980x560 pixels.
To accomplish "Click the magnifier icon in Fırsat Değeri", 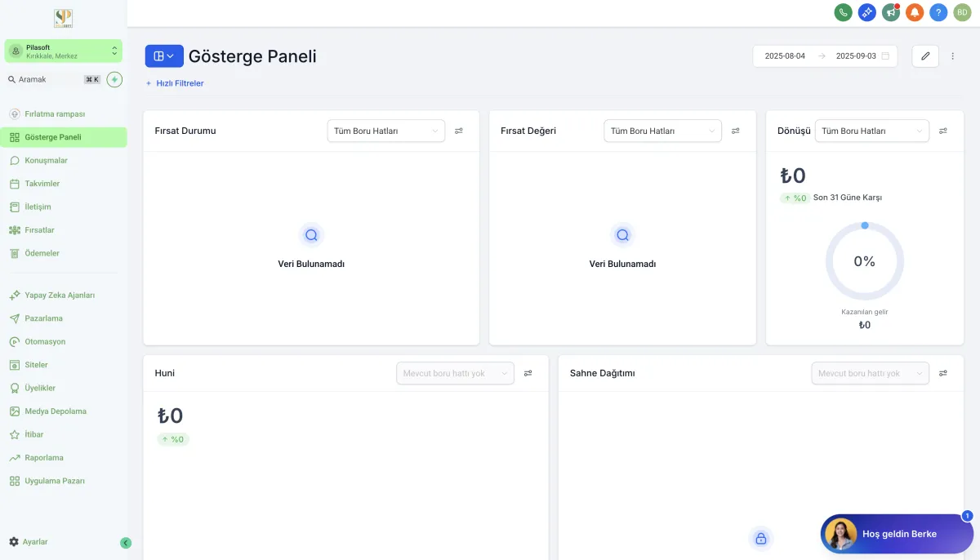I will 622,235.
